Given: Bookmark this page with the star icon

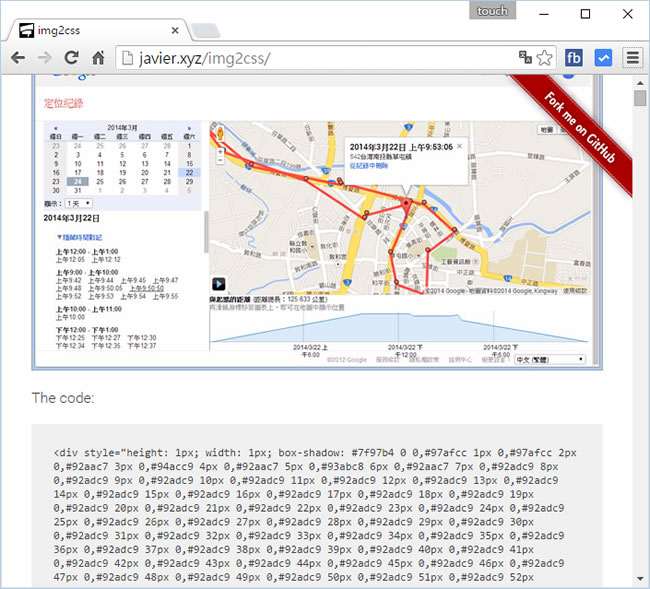Looking at the screenshot, I should coord(544,58).
